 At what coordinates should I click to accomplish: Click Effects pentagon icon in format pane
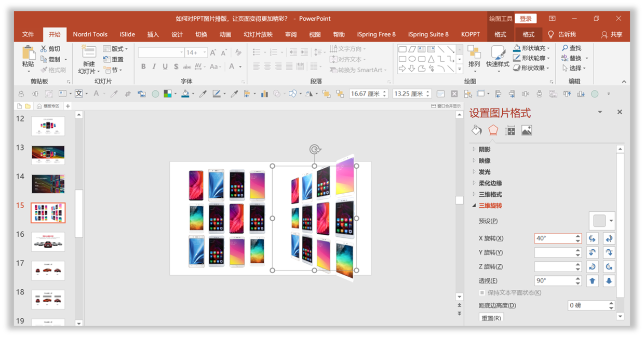tap(493, 130)
